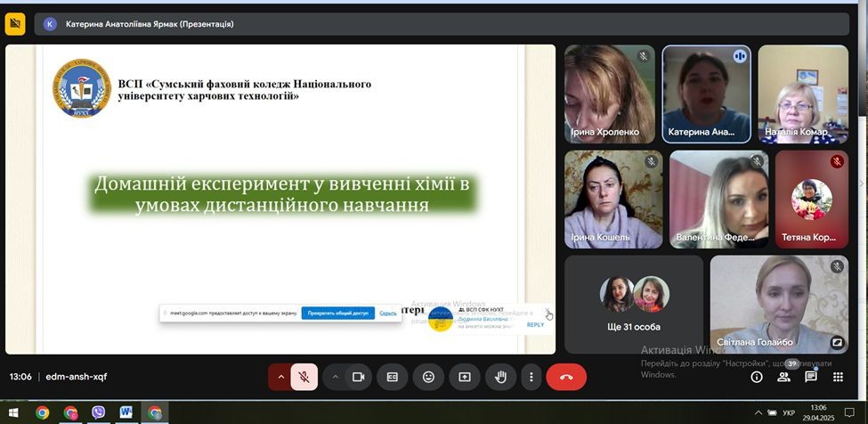Screen dimensions: 868x424
Task: Open the three-dot more options menu
Action: pos(531,377)
